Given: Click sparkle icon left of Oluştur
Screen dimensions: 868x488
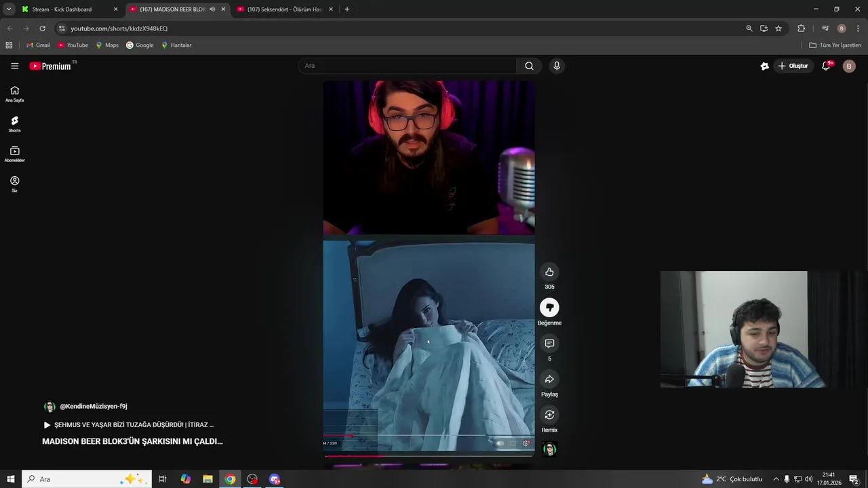Looking at the screenshot, I should (764, 66).
